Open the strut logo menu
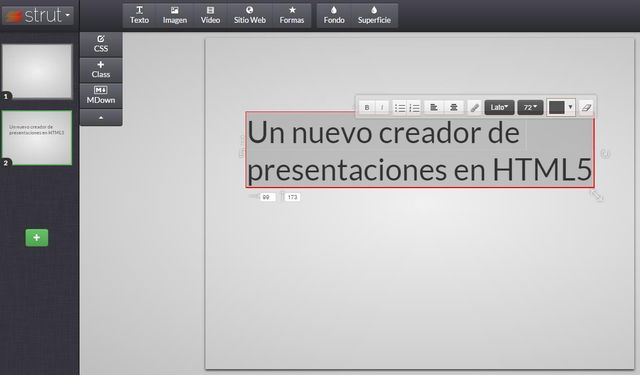 [x=38, y=16]
